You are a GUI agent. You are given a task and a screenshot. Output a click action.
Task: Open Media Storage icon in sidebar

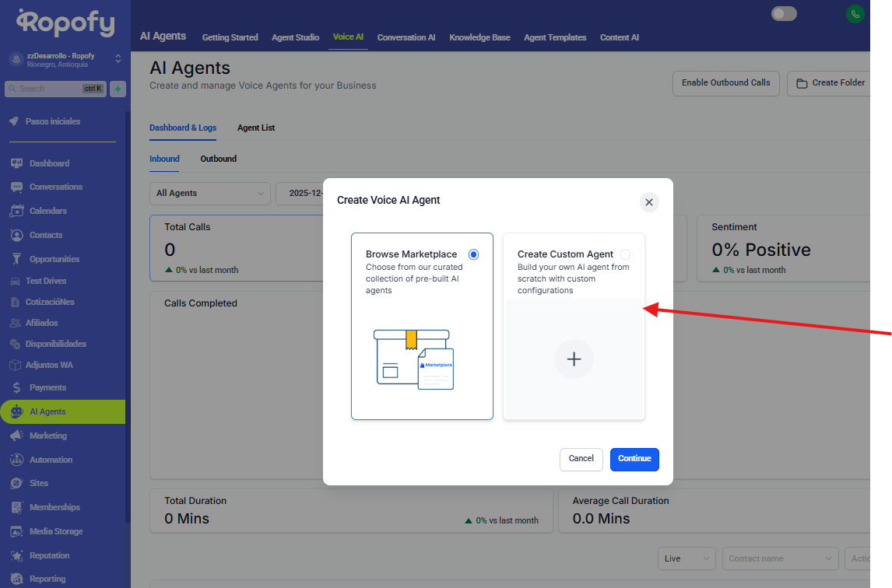16,531
